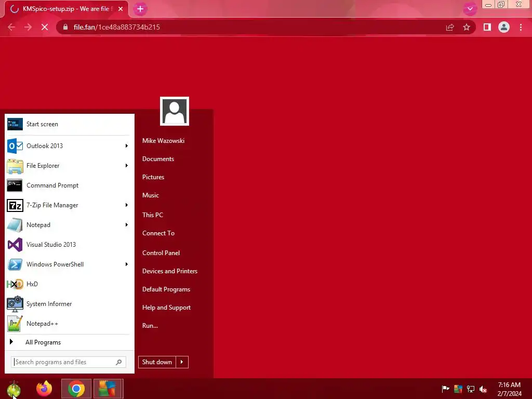The image size is (532, 399).
Task: Click the Start screen icon
Action: (x=15, y=124)
